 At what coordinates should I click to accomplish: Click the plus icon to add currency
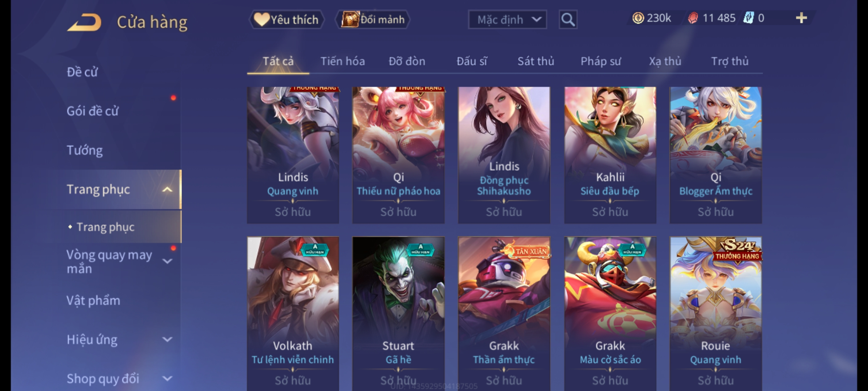coord(801,18)
